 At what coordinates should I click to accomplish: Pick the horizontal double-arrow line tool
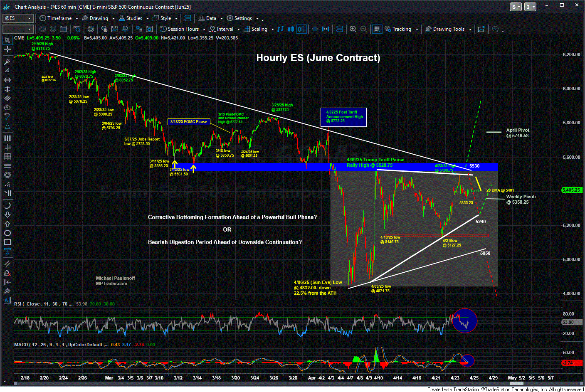click(x=7, y=80)
